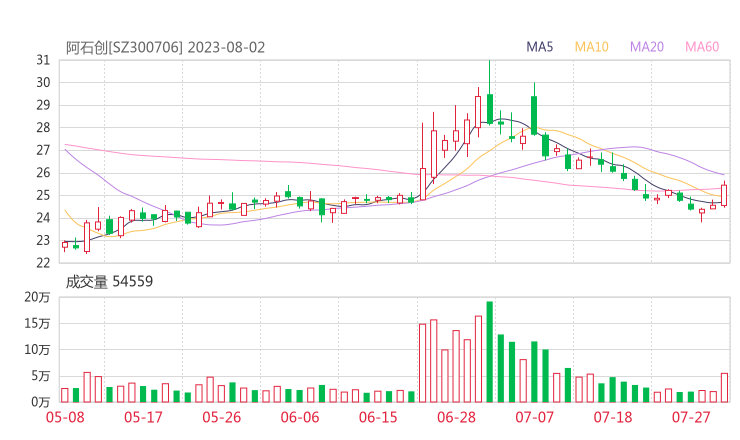This screenshot has height=440, width=740.
Task: Click the volume axis label 20万
Action: [37, 297]
